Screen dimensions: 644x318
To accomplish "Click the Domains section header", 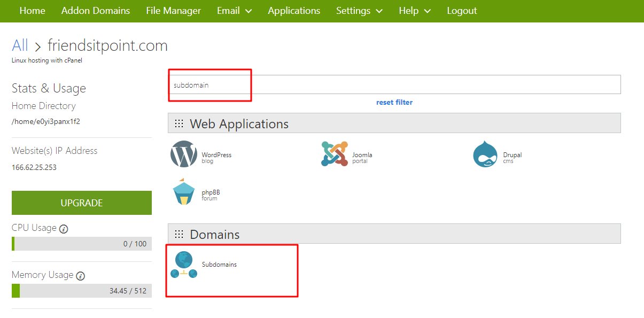I will [394, 234].
